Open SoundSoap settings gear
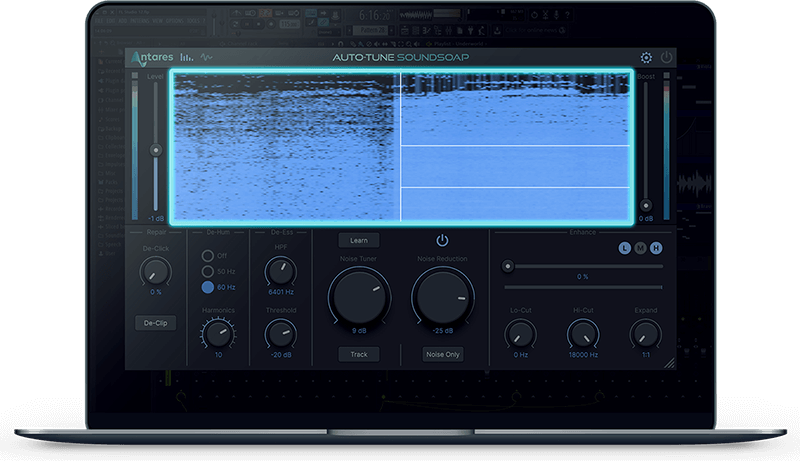 point(646,58)
